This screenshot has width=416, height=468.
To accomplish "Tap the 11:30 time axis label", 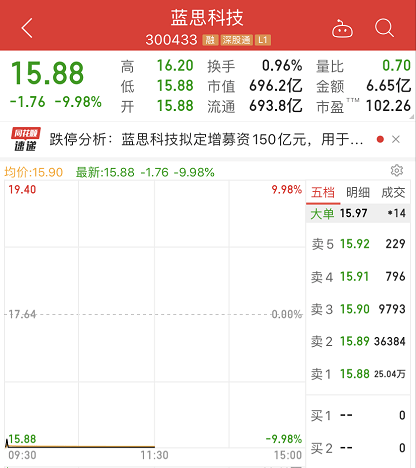I will pos(154,455).
